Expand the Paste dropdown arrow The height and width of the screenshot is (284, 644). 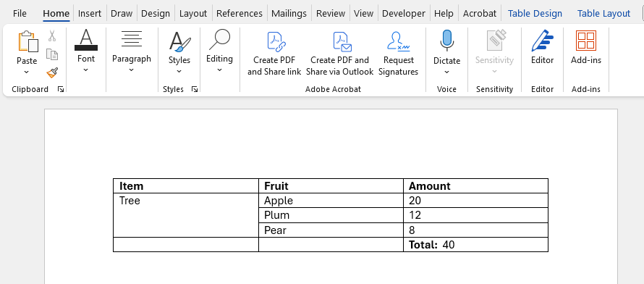[x=27, y=72]
